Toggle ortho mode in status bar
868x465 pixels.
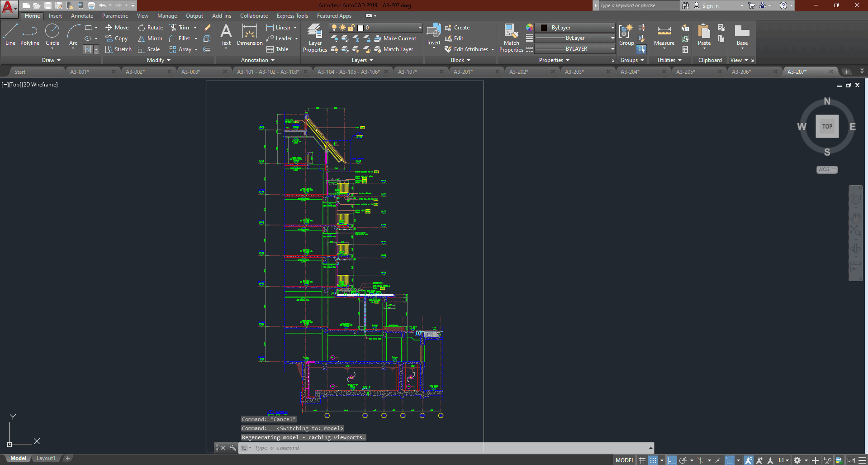coord(672,460)
